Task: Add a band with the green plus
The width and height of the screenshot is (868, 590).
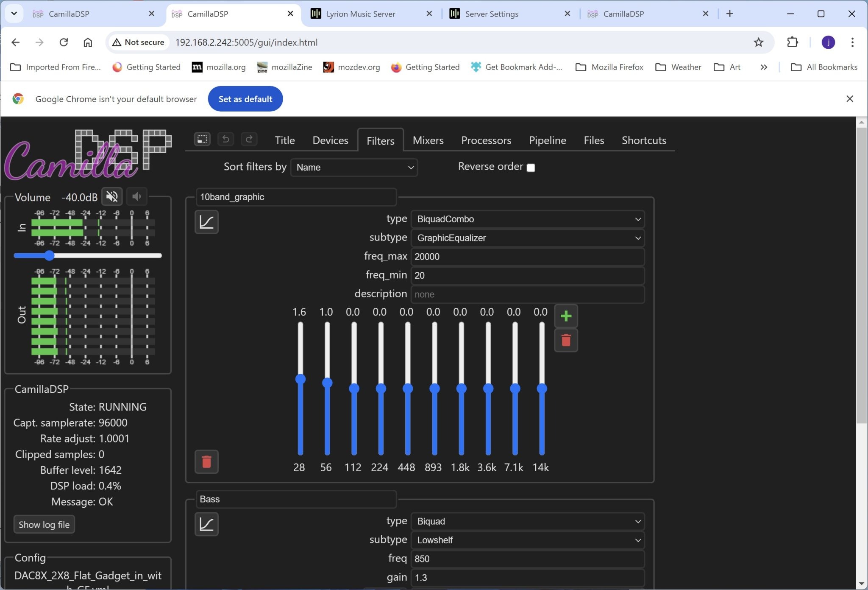Action: 566,316
